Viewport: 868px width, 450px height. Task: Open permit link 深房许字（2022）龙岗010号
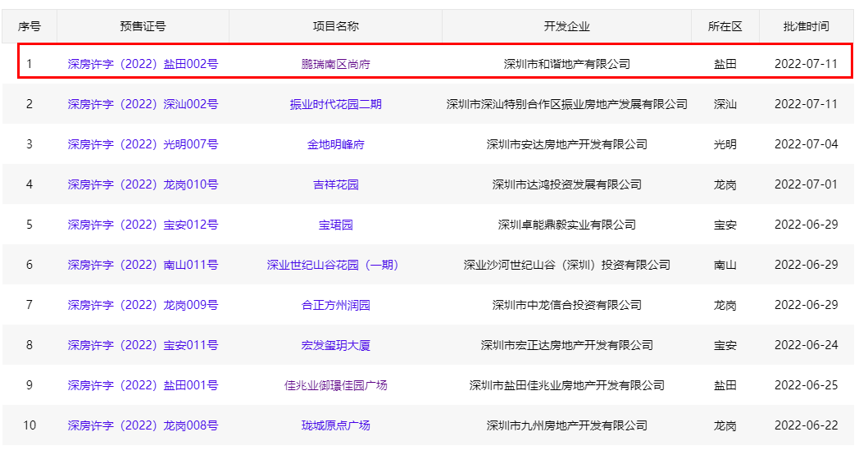pos(143,184)
